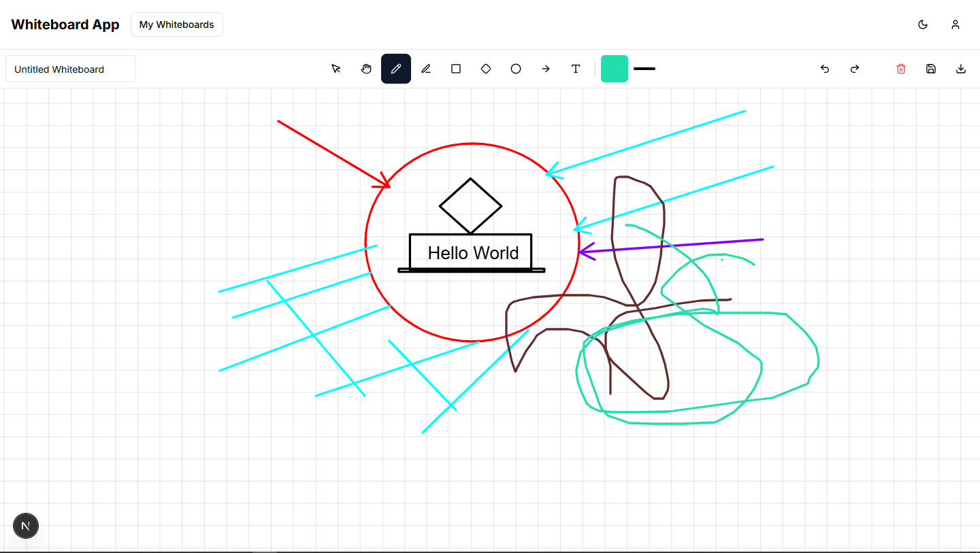Clear the canvas with the trash icon

click(901, 69)
